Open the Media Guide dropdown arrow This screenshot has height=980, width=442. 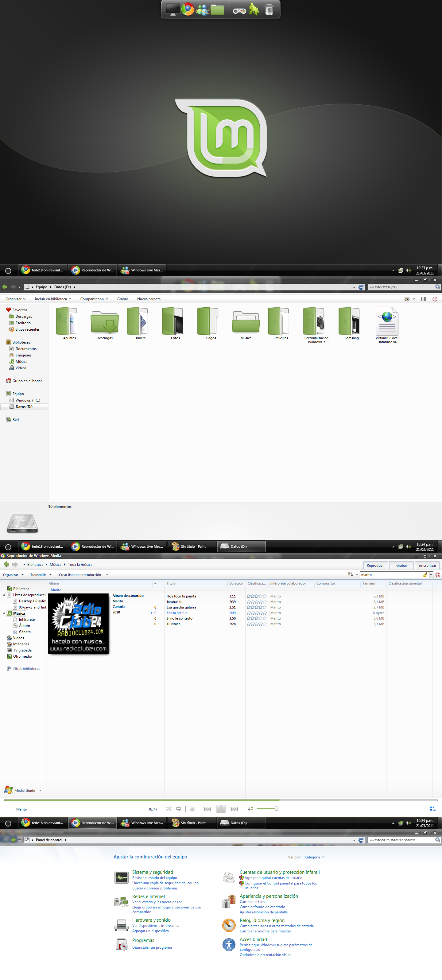(x=40, y=791)
